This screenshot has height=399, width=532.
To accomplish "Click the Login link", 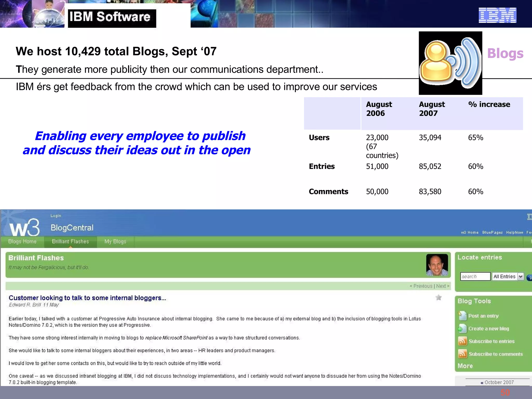I will point(56,216).
